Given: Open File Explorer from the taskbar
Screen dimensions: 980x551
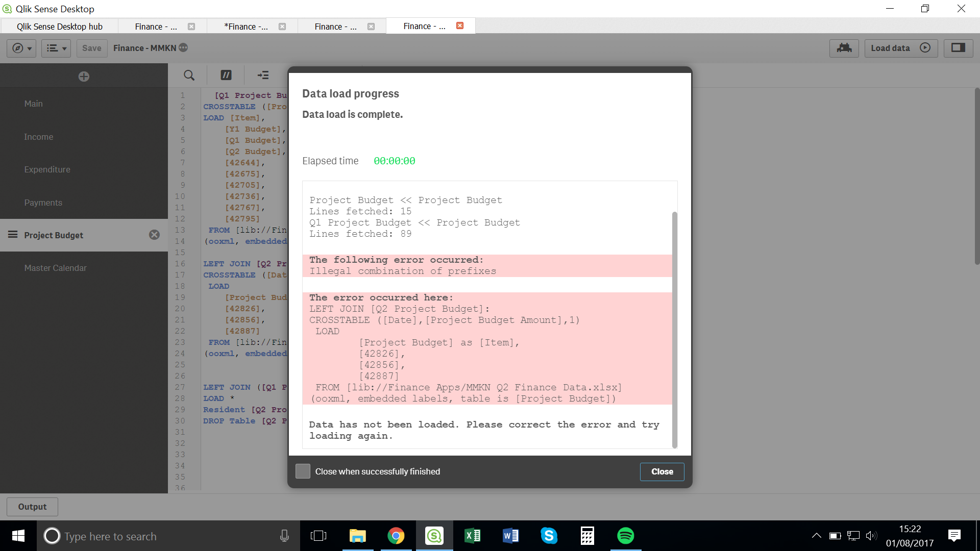Looking at the screenshot, I should click(358, 536).
